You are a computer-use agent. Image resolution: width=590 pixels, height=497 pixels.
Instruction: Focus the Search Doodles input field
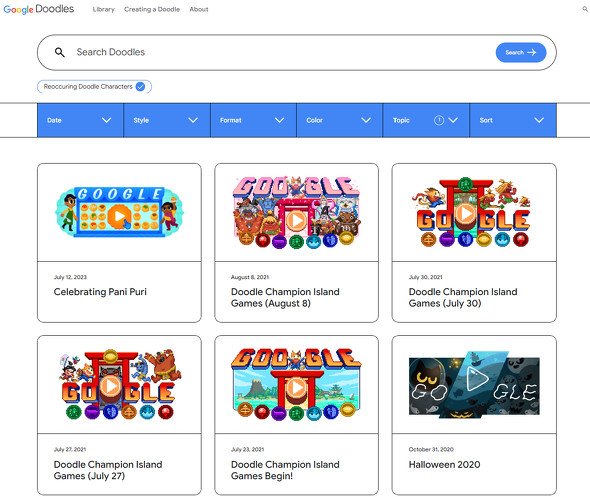[x=282, y=52]
